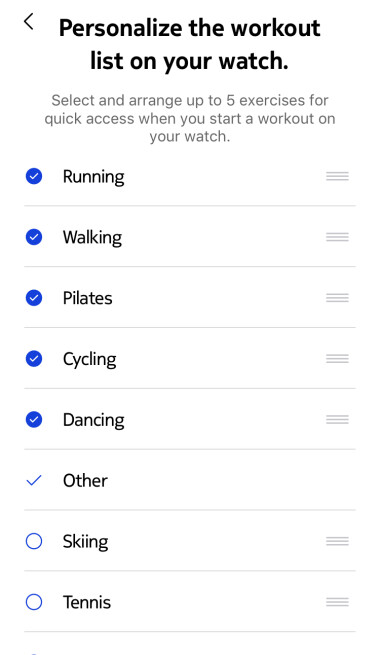
Task: Uncheck the Running workout checkbox
Action: (x=34, y=176)
